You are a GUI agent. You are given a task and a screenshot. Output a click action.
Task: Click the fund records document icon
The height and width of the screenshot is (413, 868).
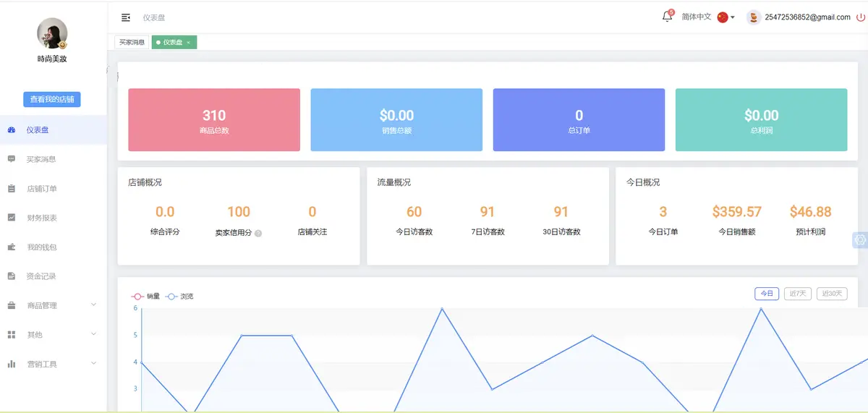(x=12, y=276)
